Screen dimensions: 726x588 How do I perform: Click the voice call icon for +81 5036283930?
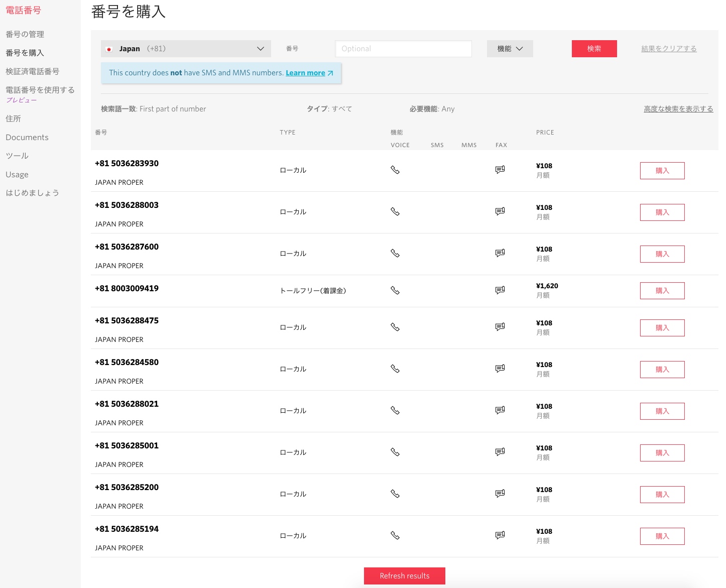[x=395, y=170]
